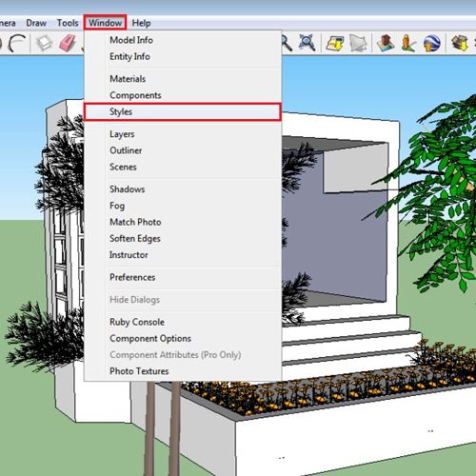The width and height of the screenshot is (476, 476).
Task: Pick the pink Eraser tool
Action: (x=68, y=43)
